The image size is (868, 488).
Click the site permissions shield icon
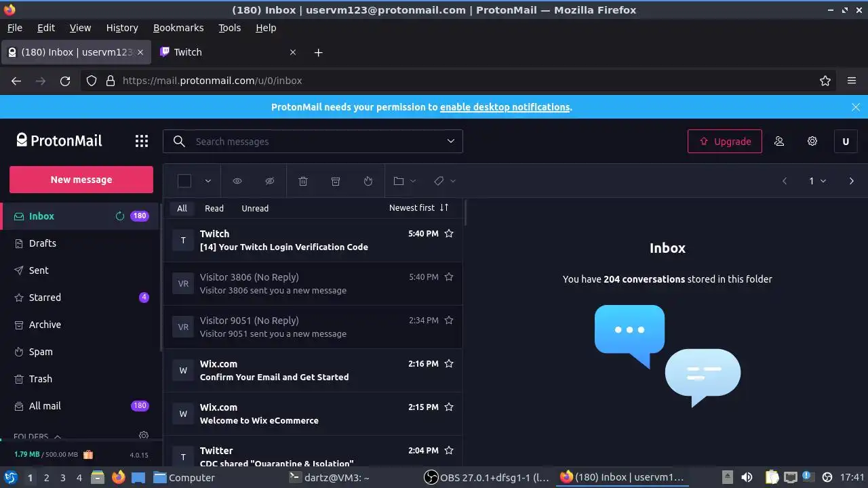[x=92, y=81]
